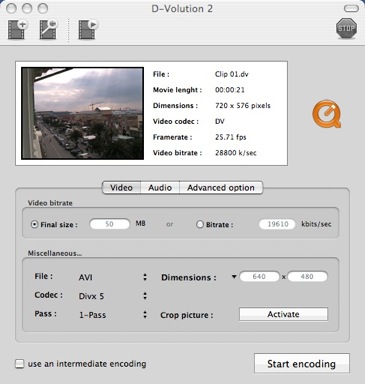This screenshot has width=365, height=384.
Task: Click the STOP sign button
Action: tap(346, 28)
